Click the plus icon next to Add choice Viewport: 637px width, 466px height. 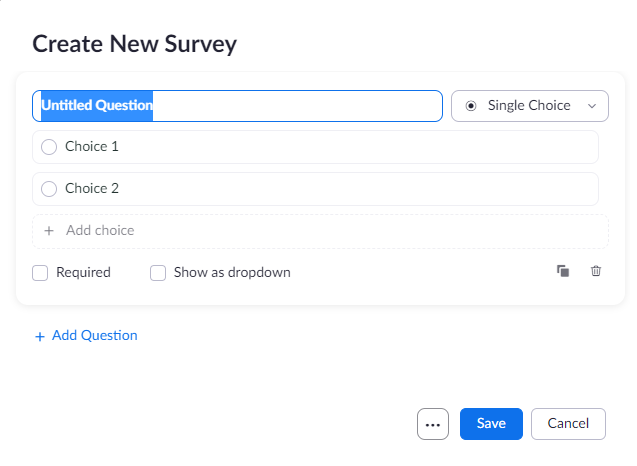[49, 231]
